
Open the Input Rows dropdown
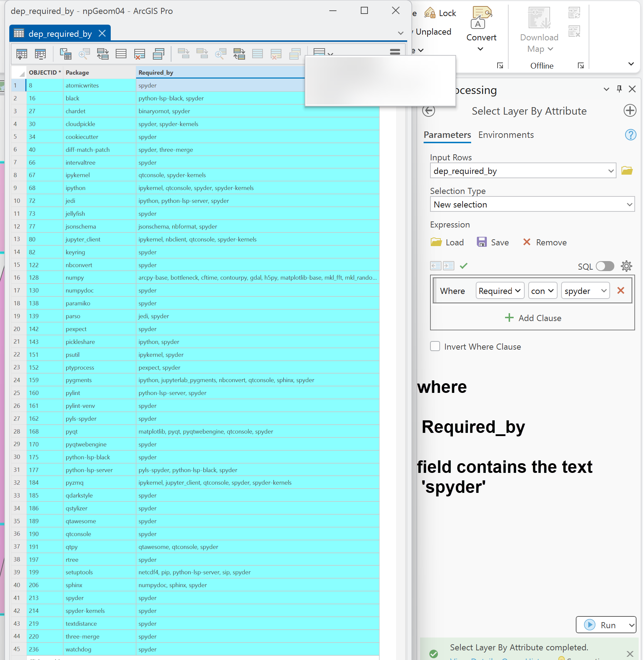click(611, 171)
